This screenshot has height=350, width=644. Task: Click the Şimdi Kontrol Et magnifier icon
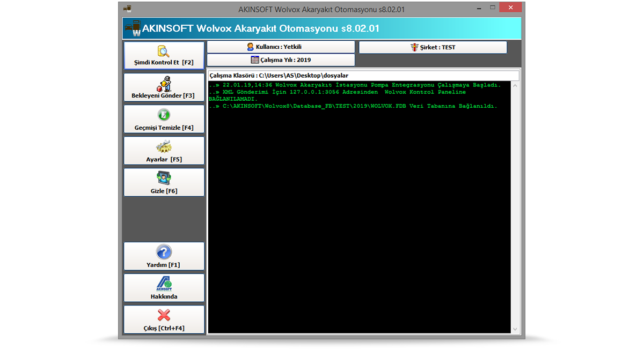[x=164, y=51]
